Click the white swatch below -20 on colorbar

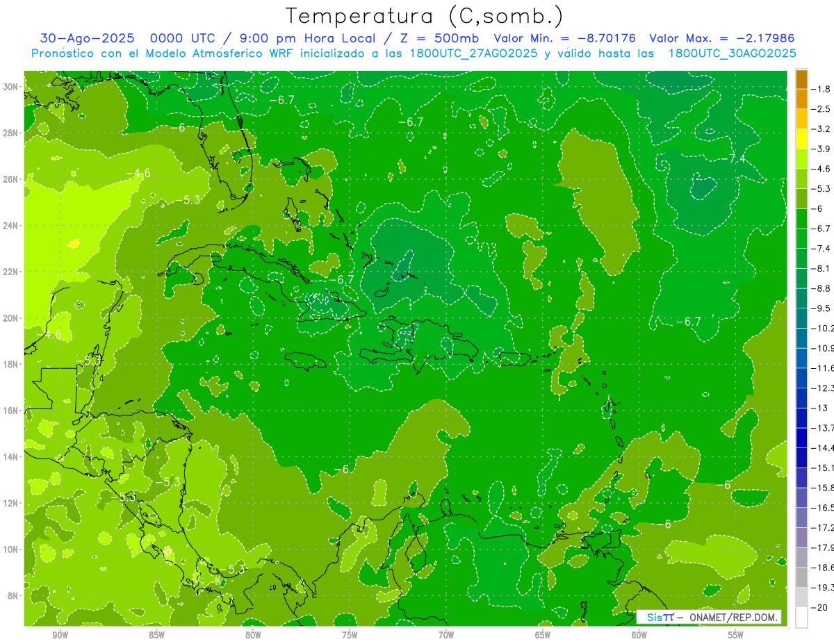(801, 618)
